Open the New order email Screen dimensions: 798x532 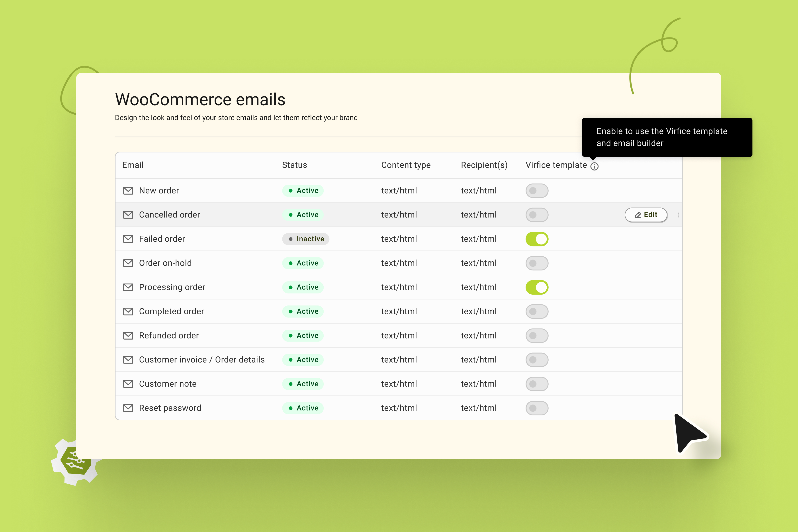(159, 191)
